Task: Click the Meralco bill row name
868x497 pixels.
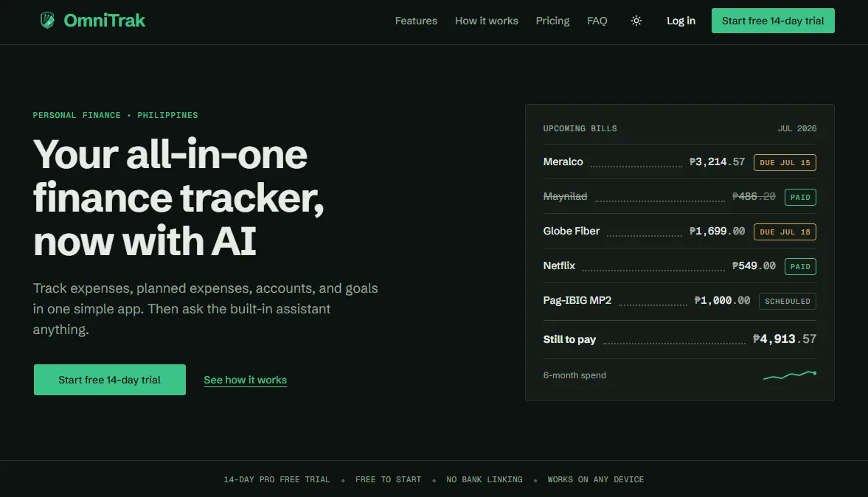Action: pos(563,161)
